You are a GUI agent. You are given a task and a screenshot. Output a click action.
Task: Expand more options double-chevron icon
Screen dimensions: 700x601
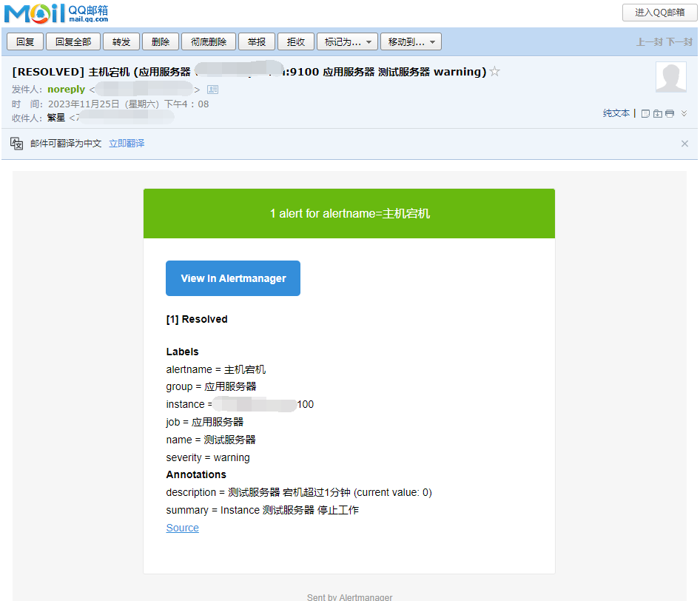[684, 113]
